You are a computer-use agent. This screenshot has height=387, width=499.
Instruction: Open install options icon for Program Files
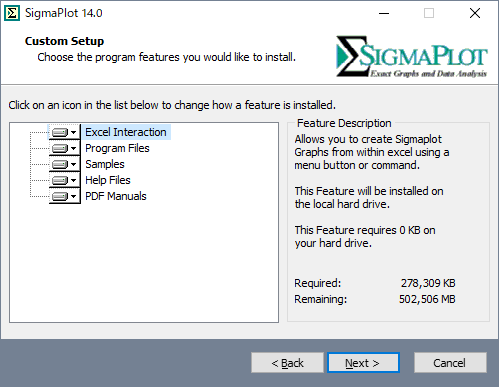tap(65, 148)
